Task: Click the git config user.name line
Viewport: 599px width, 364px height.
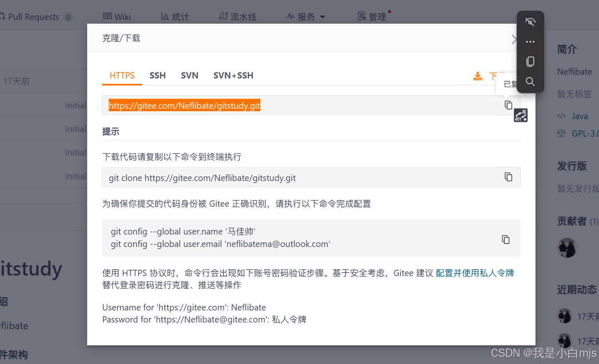Action: [183, 232]
